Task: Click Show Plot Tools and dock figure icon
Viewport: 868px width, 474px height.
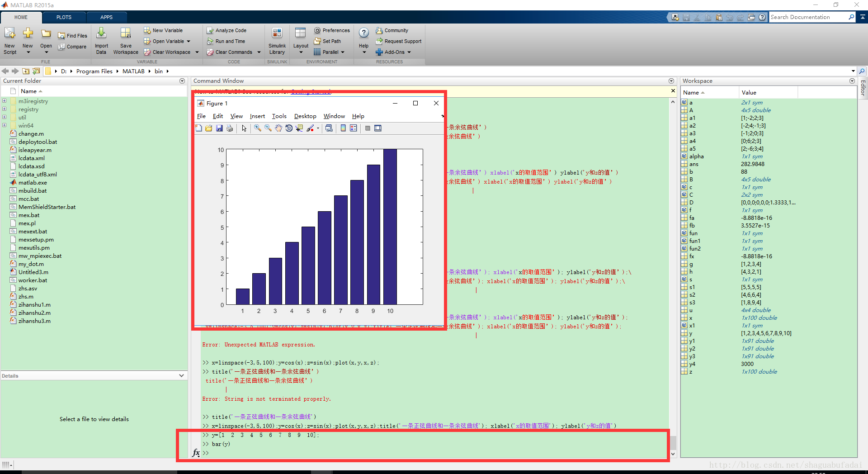Action: pyautogui.click(x=378, y=128)
